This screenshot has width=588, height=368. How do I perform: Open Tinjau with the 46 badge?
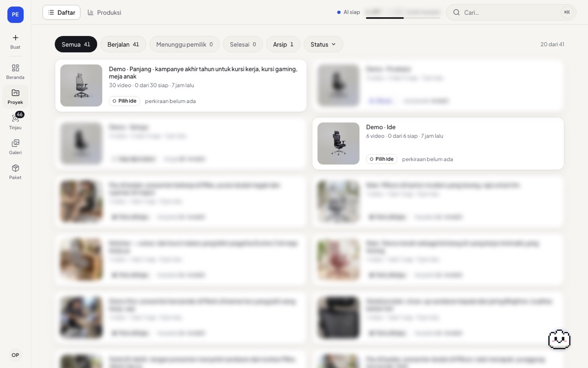point(15,122)
